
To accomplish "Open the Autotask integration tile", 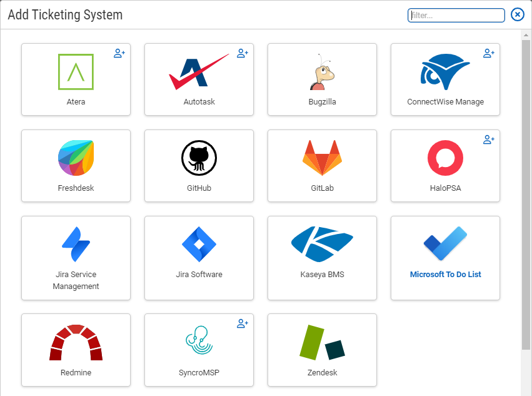I will (x=199, y=72).
